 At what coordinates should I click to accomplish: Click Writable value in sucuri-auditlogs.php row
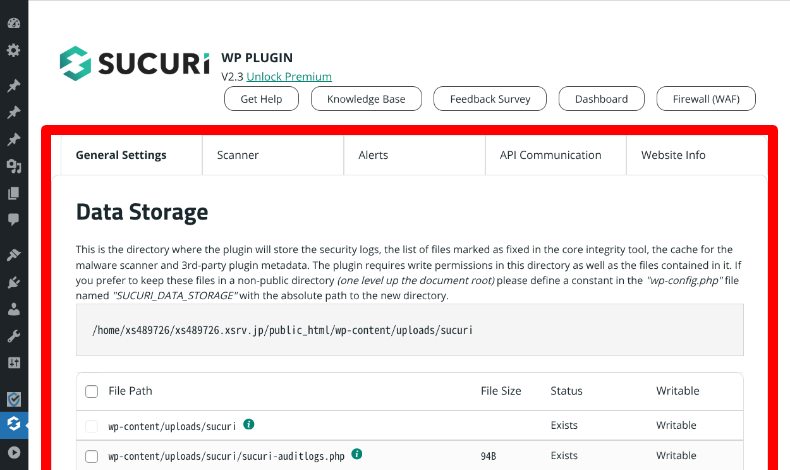point(676,455)
